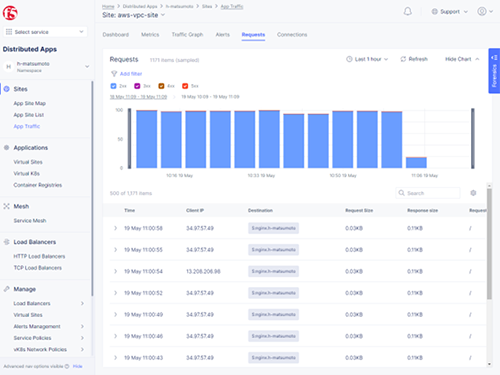This screenshot has height=375, width=500.
Task: Click the chart's left range handle
Action: tap(129, 138)
